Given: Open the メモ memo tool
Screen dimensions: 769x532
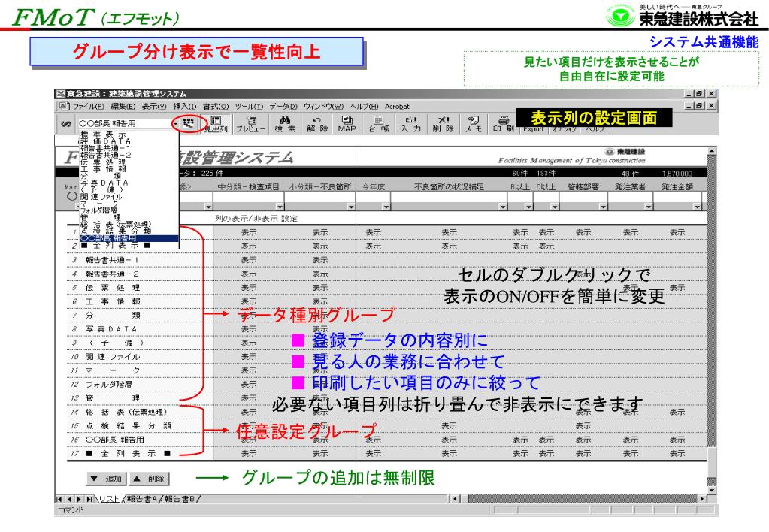Looking at the screenshot, I should click(474, 125).
